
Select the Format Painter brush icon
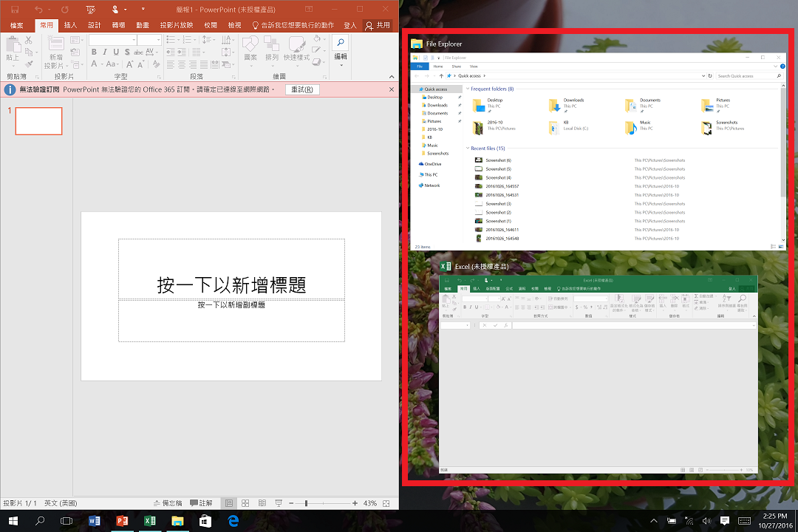point(29,64)
